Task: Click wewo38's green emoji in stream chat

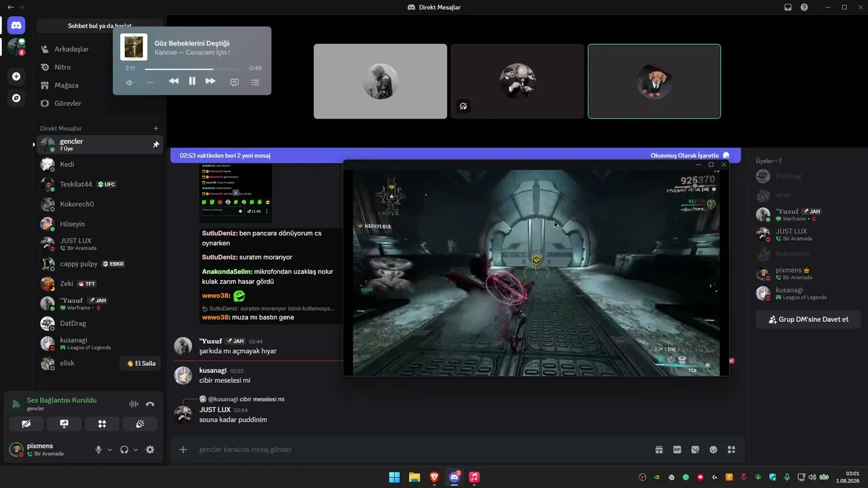Action: pos(239,296)
